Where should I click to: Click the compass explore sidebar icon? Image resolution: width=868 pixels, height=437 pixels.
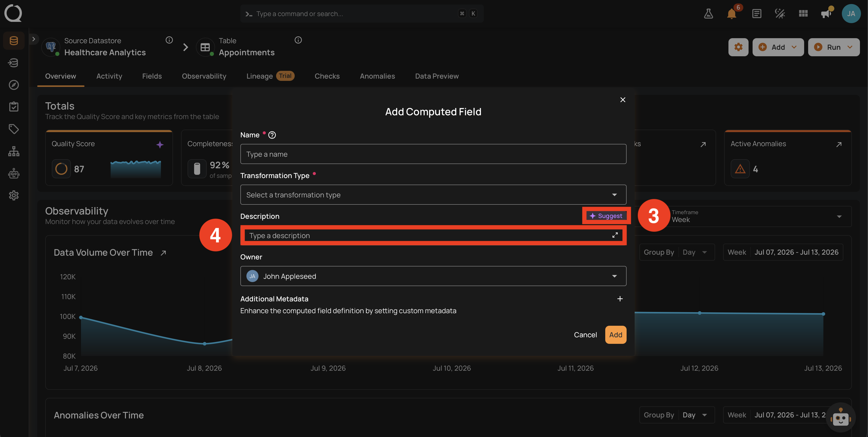pos(14,85)
